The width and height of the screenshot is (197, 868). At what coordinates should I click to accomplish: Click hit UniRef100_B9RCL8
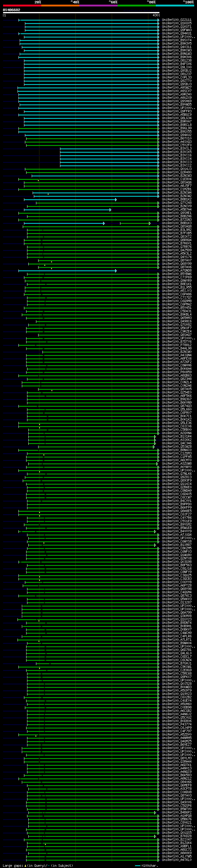click(177, 125)
